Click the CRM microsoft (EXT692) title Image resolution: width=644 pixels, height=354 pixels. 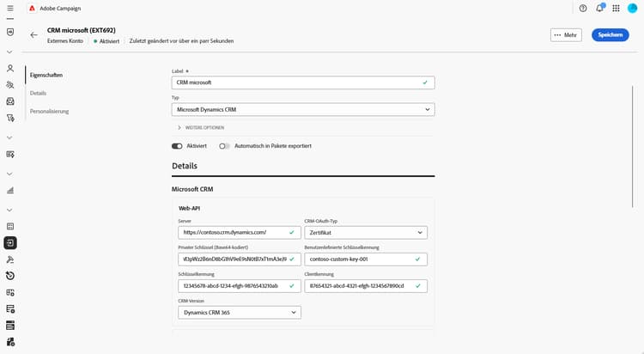[x=82, y=30]
